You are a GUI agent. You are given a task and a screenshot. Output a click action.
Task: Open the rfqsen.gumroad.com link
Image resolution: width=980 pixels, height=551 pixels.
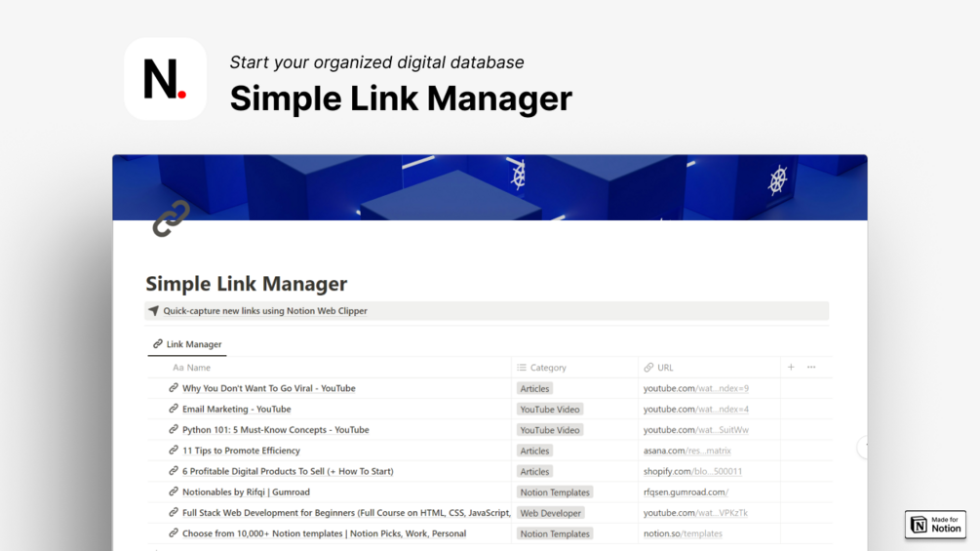coord(686,492)
